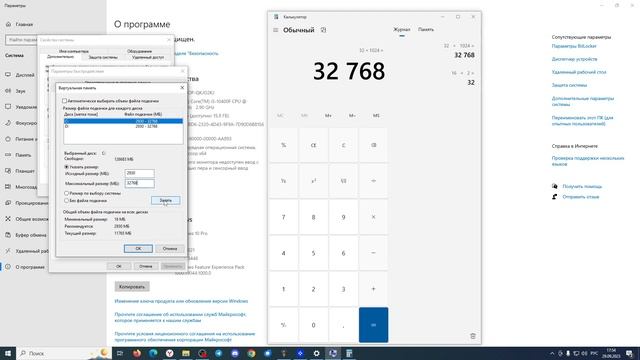Open product key change link

(181, 301)
